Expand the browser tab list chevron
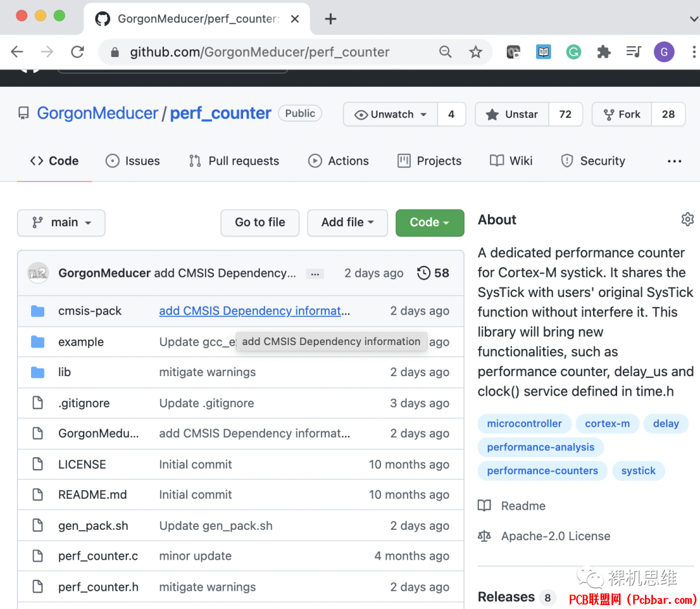The image size is (700, 609). pyautogui.click(x=694, y=19)
